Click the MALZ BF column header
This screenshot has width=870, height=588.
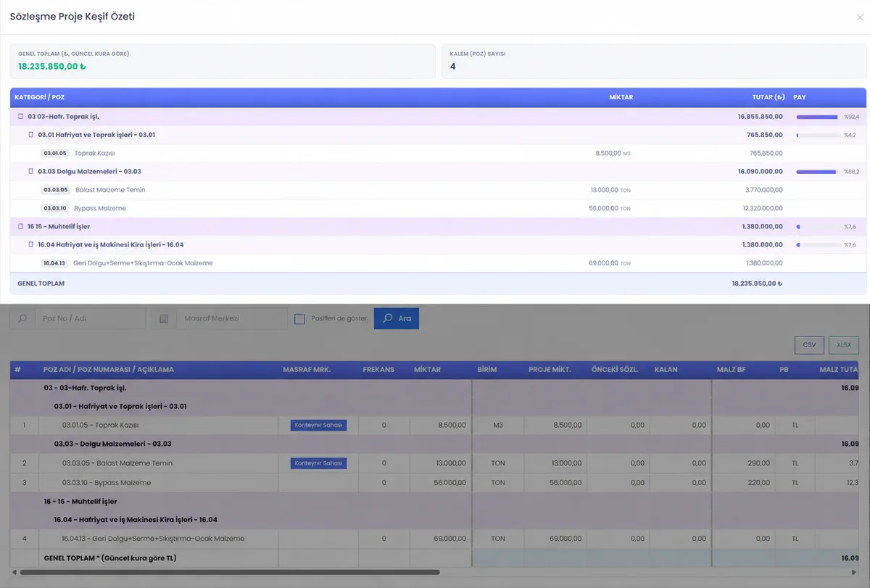(731, 370)
